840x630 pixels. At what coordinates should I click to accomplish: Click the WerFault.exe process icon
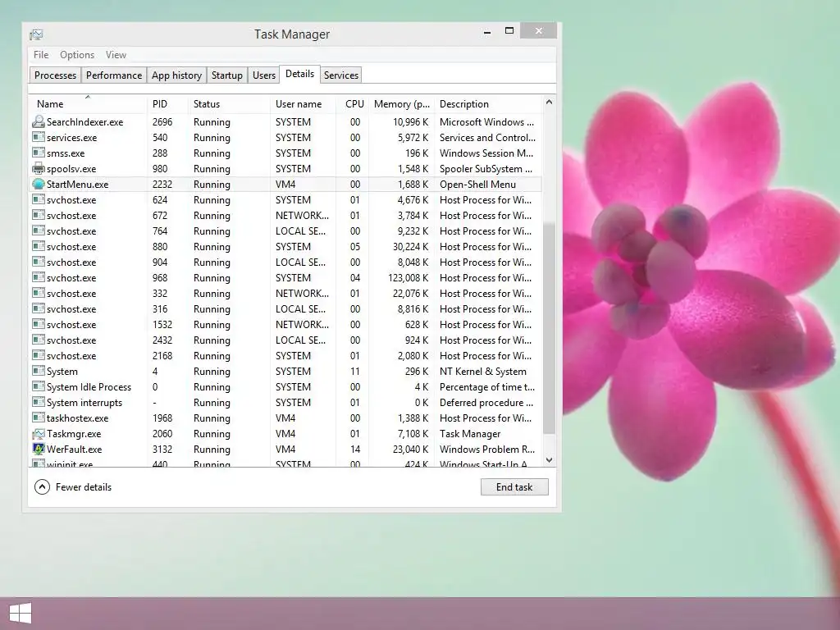[39, 449]
